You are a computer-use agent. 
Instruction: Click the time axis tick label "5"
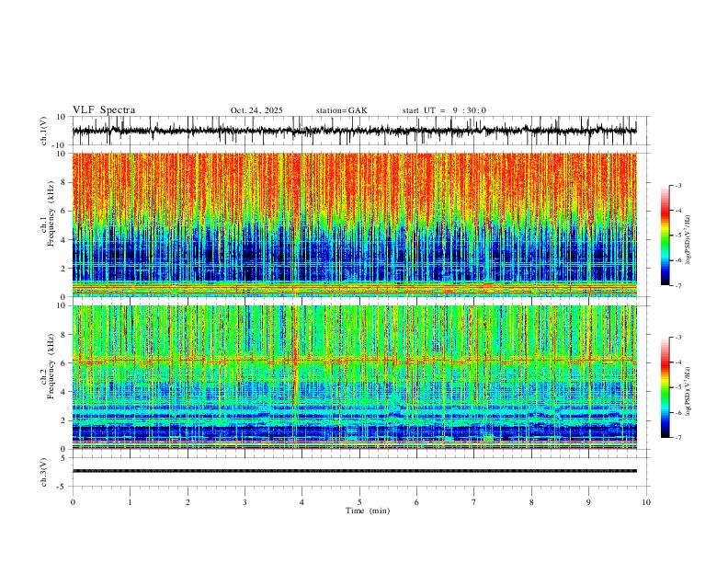pyautogui.click(x=359, y=502)
